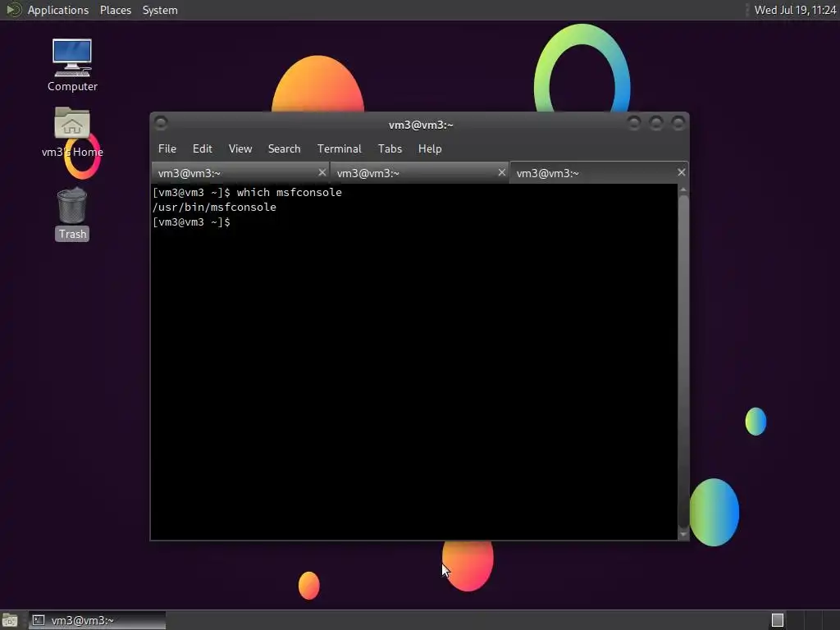Open the File menu in terminal
840x630 pixels.
pyautogui.click(x=167, y=149)
